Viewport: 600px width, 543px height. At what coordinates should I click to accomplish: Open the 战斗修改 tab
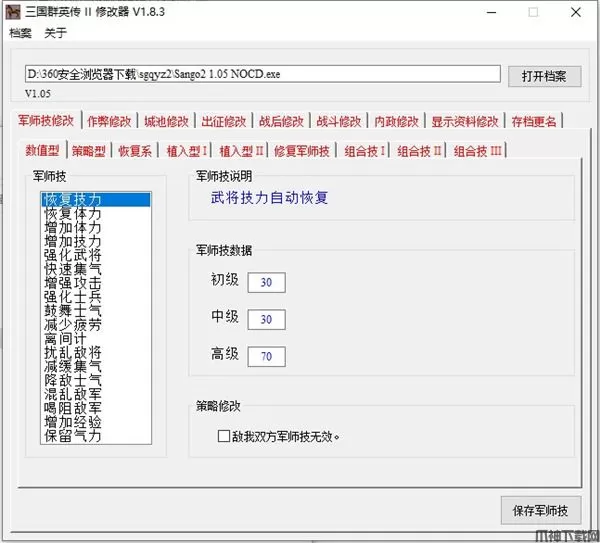339,121
